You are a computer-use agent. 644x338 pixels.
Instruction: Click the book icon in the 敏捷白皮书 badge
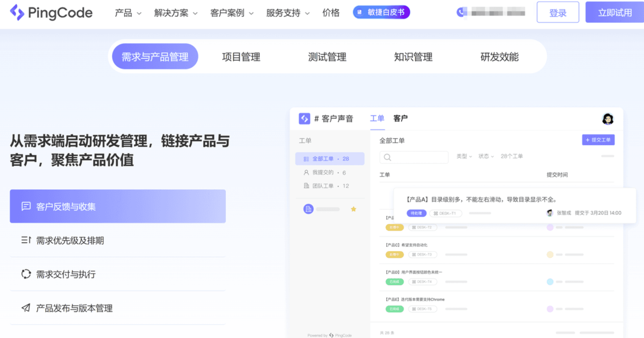(x=359, y=13)
